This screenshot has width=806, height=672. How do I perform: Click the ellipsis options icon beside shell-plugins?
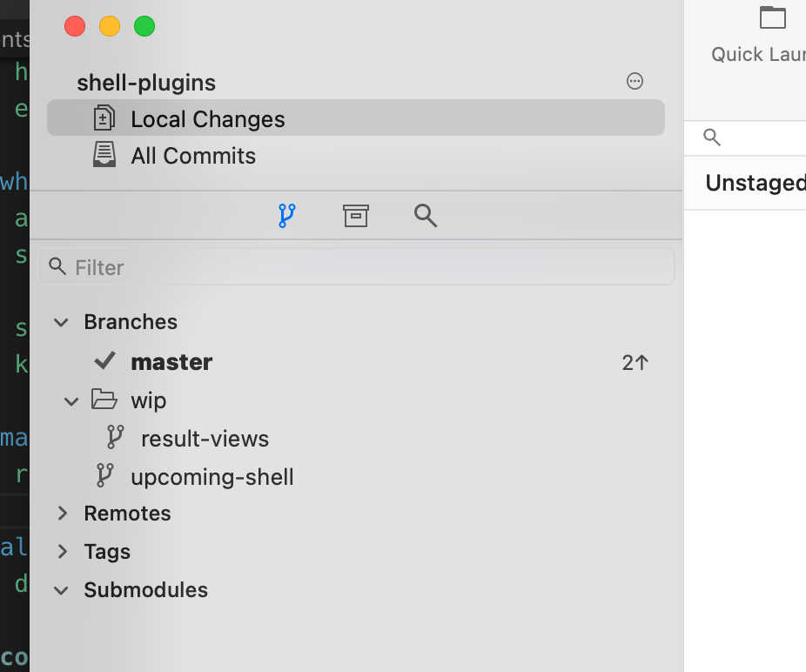pos(635,81)
